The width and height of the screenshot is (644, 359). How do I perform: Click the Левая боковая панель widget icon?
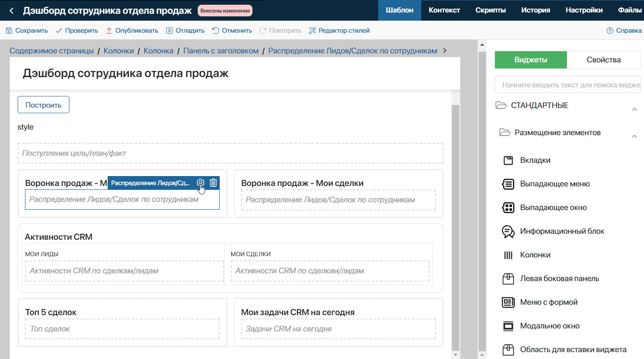pos(508,279)
